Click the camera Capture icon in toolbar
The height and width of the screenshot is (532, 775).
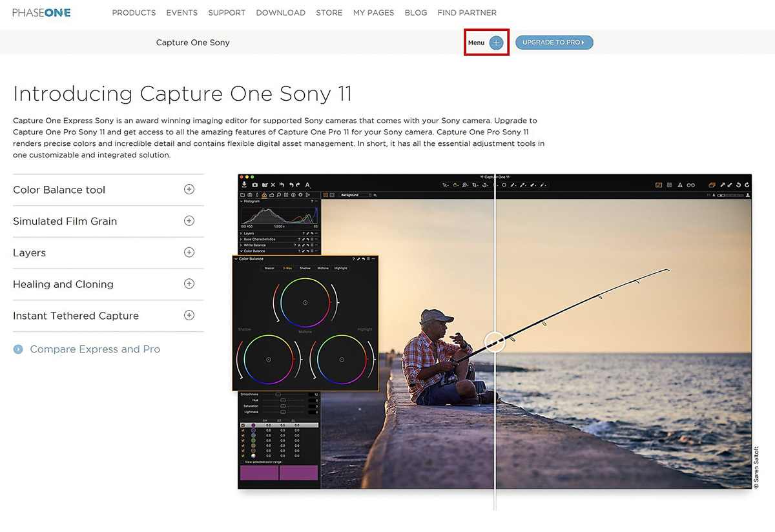tap(255, 185)
